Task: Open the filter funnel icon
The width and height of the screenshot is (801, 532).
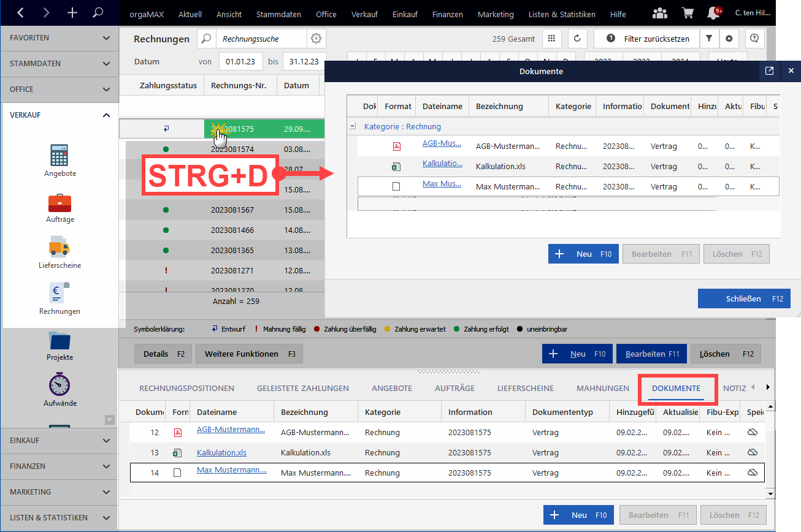Action: (x=709, y=39)
